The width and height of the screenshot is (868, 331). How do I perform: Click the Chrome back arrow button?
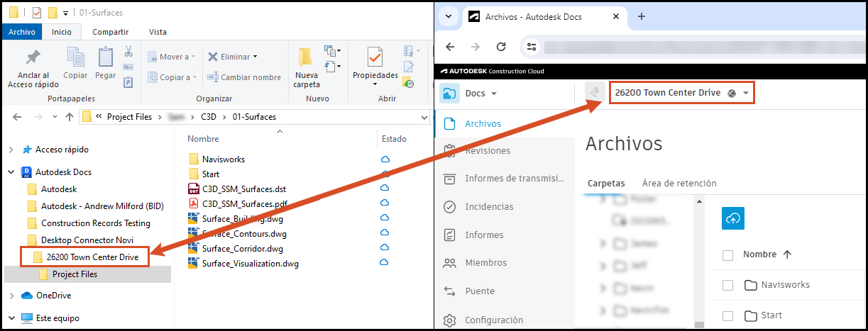point(450,47)
